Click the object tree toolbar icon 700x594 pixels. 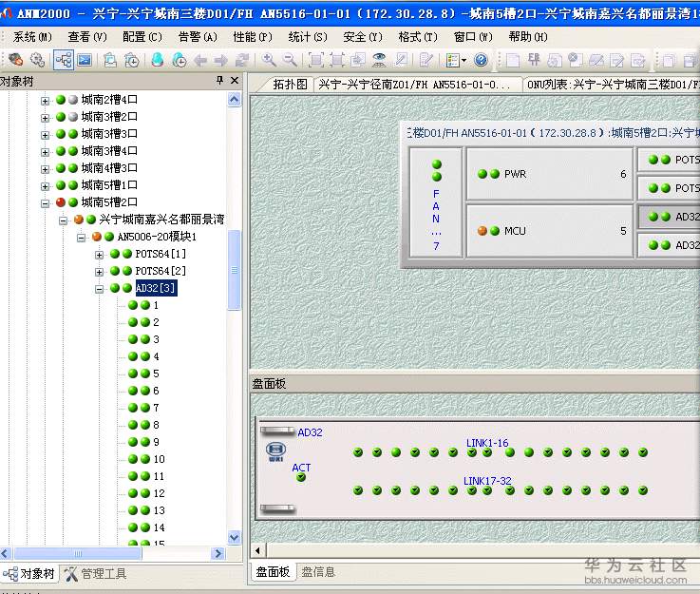[64, 59]
